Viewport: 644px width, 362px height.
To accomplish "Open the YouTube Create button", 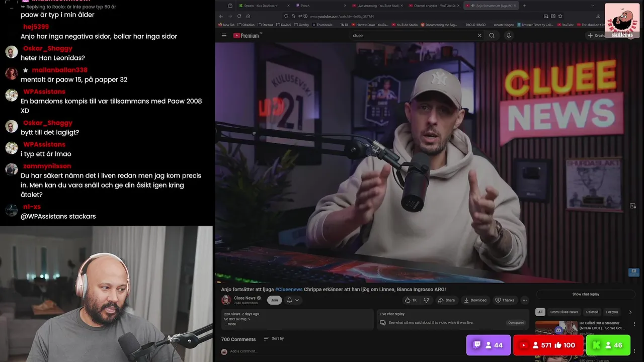I will click(597, 35).
